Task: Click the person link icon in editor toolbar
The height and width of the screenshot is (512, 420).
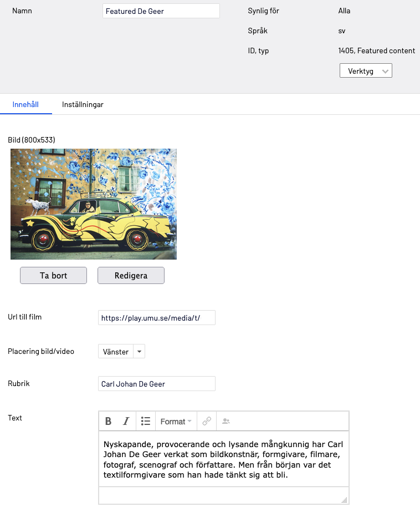Action: (226, 421)
